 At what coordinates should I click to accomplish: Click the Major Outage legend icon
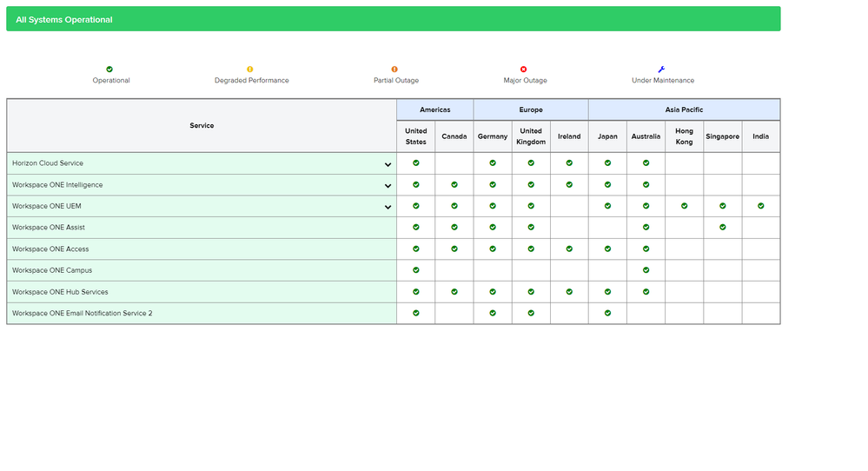524,70
